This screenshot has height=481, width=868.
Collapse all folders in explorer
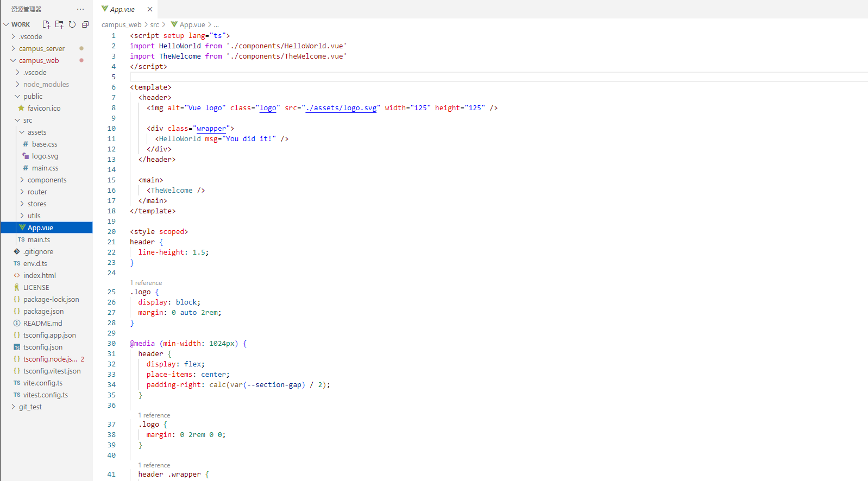tap(85, 24)
